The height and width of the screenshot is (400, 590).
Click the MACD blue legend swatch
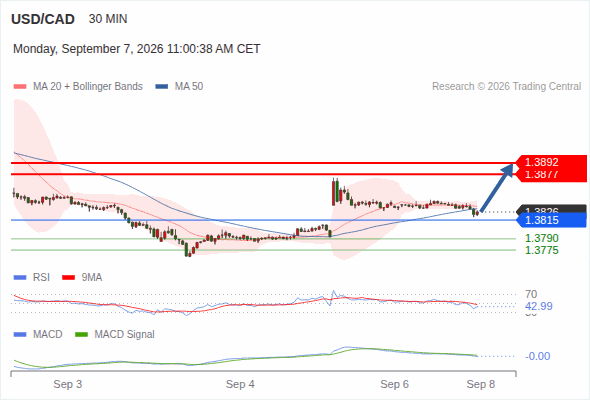pyautogui.click(x=20, y=334)
